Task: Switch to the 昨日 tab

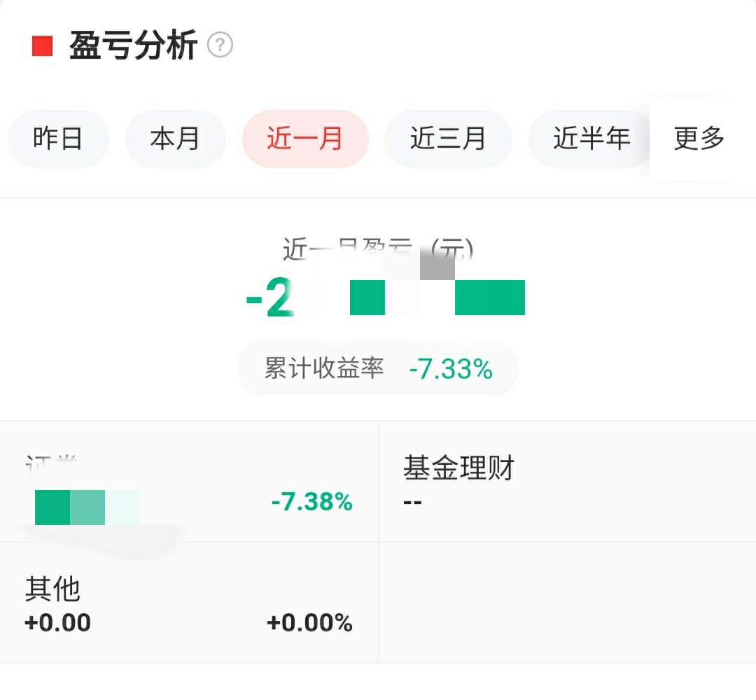Action: click(x=58, y=139)
